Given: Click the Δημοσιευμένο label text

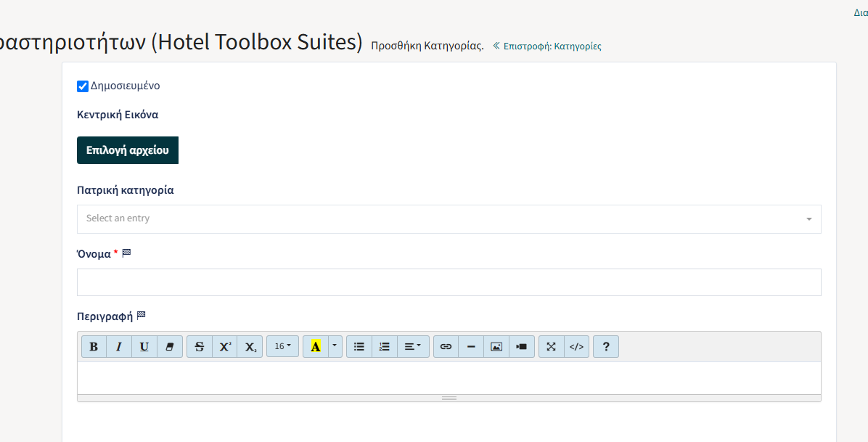Looking at the screenshot, I should [x=125, y=86].
